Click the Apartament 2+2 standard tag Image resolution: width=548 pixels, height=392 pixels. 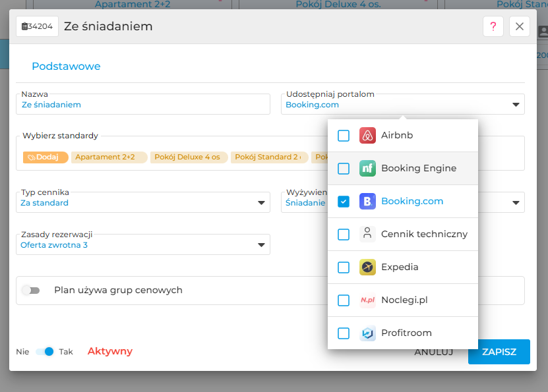(x=109, y=157)
